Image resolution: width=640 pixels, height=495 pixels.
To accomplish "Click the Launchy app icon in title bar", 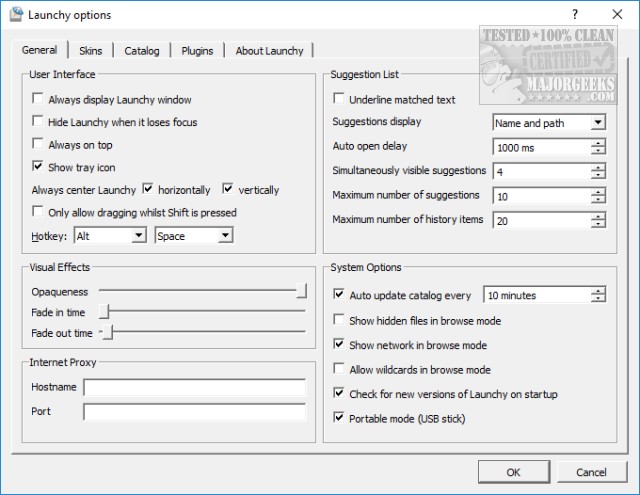I will 16,15.
